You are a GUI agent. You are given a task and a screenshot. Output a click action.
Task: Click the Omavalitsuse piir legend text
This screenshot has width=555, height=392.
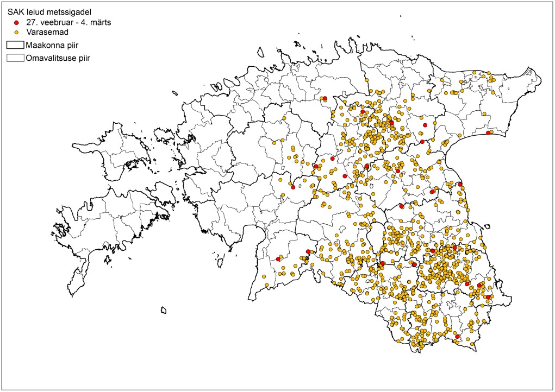[x=58, y=57]
